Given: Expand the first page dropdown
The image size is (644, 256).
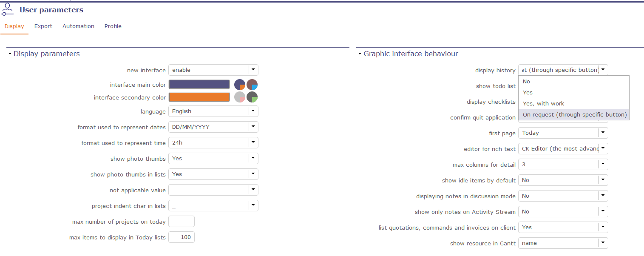Looking at the screenshot, I should (603, 133).
